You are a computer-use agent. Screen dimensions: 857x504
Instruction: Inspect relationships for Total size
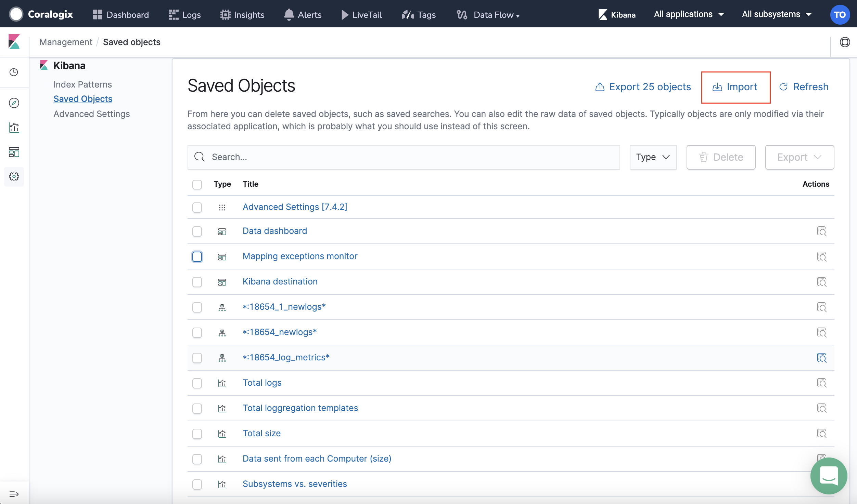[x=822, y=434]
